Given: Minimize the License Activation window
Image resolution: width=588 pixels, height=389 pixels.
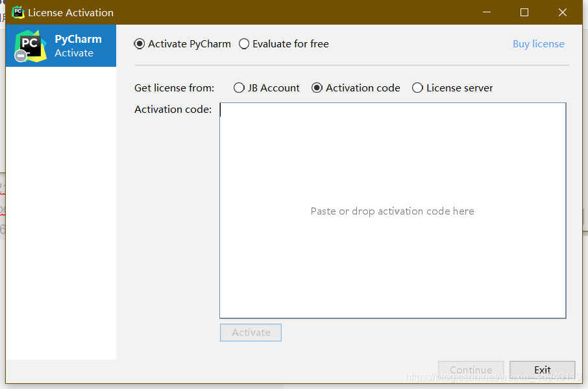Looking at the screenshot, I should coord(487,12).
